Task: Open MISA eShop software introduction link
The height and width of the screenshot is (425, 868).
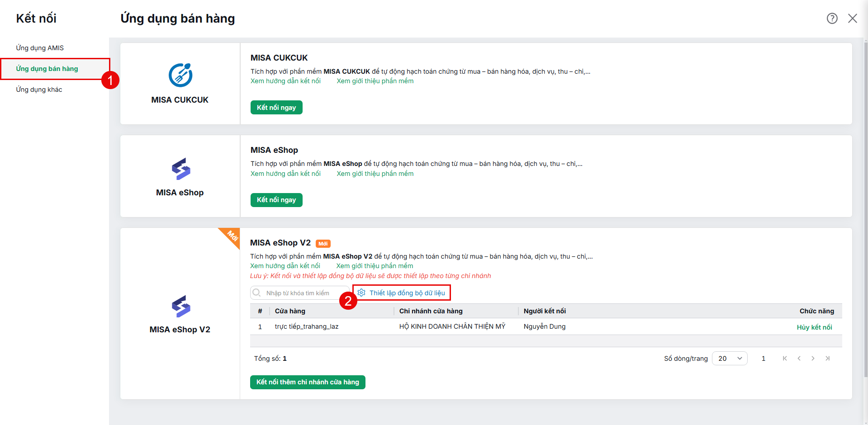Action: [375, 174]
